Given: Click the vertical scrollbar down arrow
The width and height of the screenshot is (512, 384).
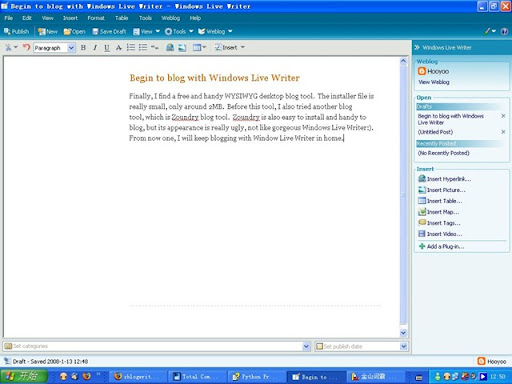Looking at the screenshot, I should 403,333.
